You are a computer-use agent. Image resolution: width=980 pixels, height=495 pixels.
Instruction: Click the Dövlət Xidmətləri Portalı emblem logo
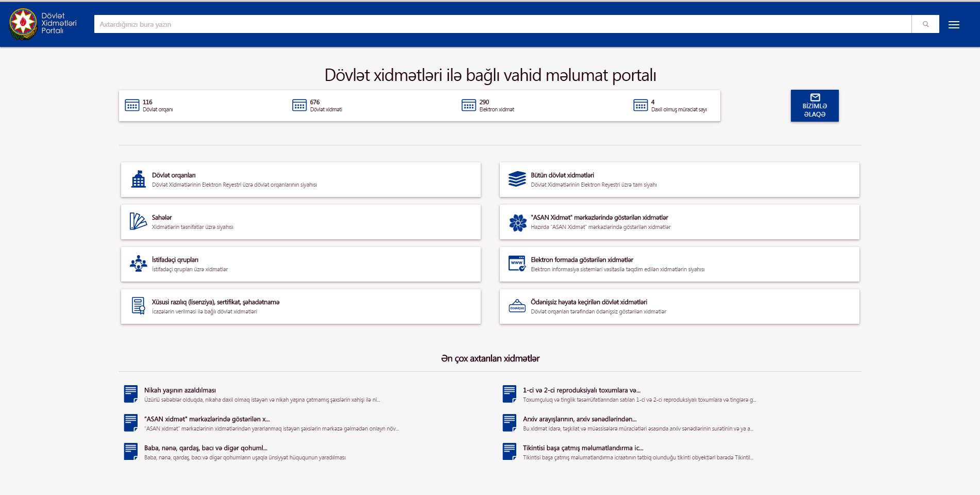[x=23, y=24]
